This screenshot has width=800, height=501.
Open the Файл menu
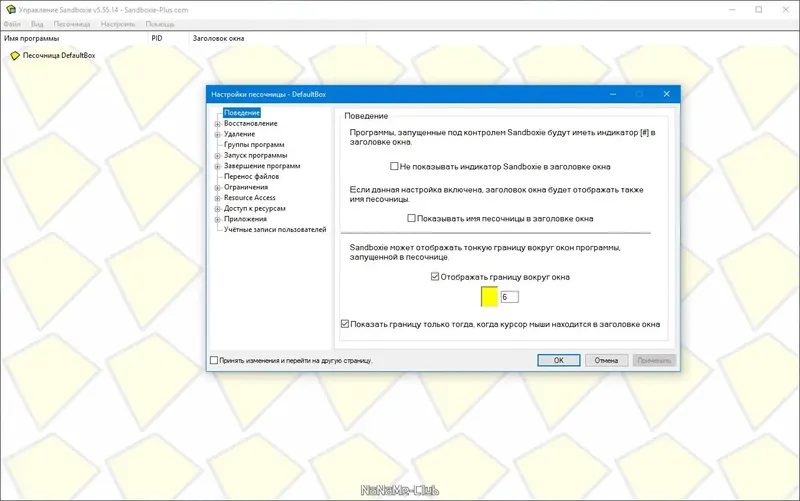click(x=12, y=24)
